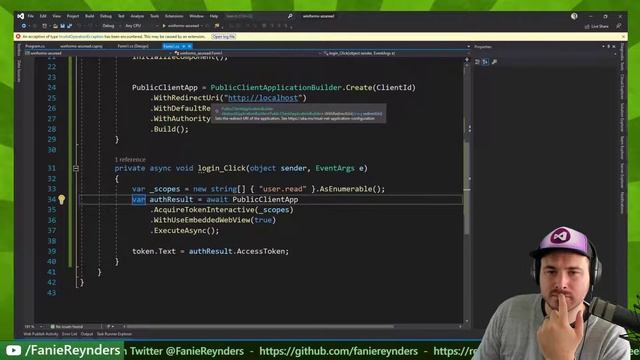The width and height of the screenshot is (640, 360).
Task: Toggle auto-hide pin on Properties panel
Action: [609, 47]
